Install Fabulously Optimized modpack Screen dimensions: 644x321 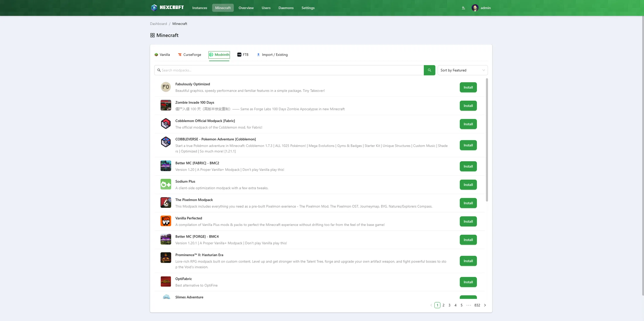468,87
